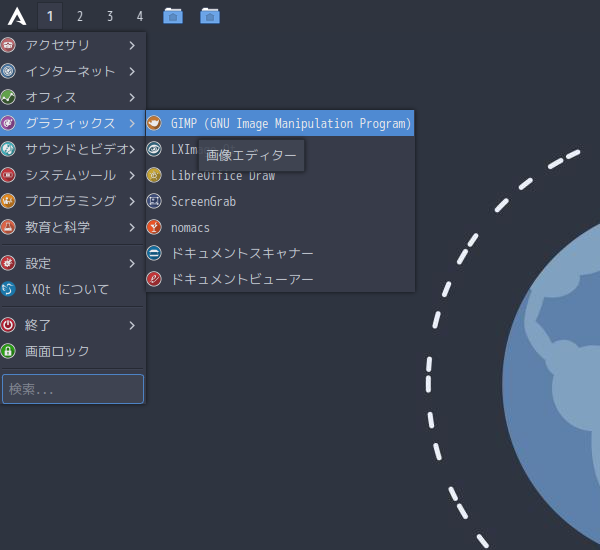Screen dimensions: 600x550
Task: Open the main application menu launcher logo
Action: 17,16
